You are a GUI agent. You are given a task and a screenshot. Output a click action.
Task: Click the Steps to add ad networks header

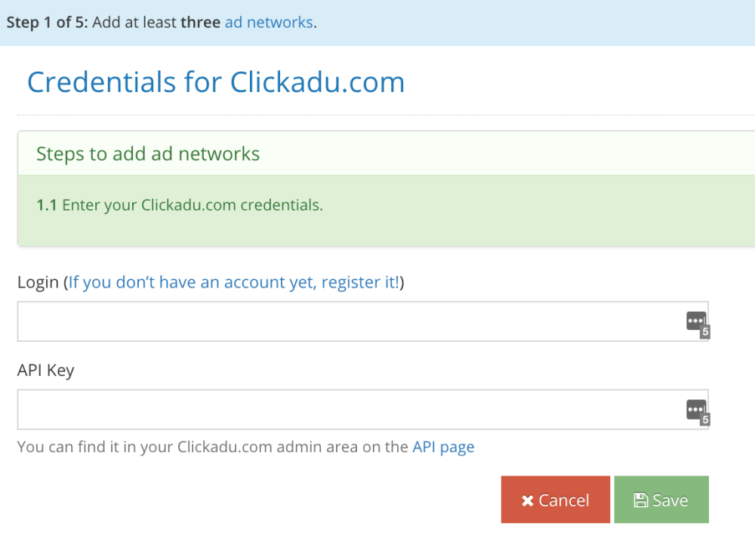148,154
